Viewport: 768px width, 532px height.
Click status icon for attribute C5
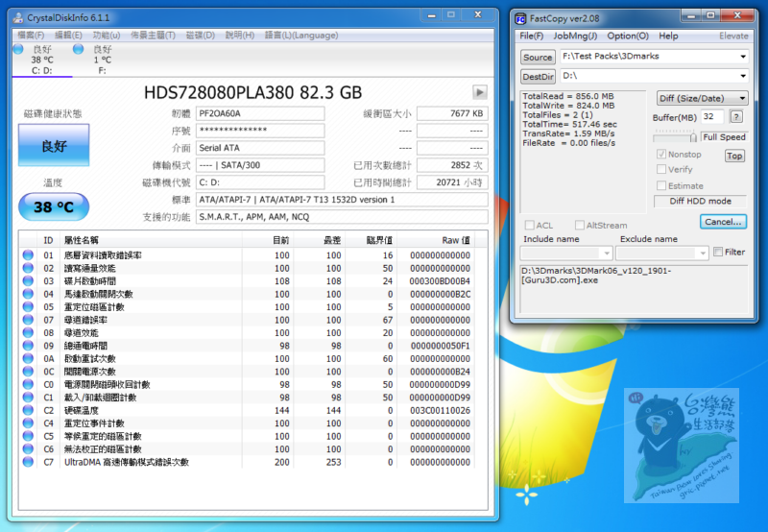[x=28, y=436]
